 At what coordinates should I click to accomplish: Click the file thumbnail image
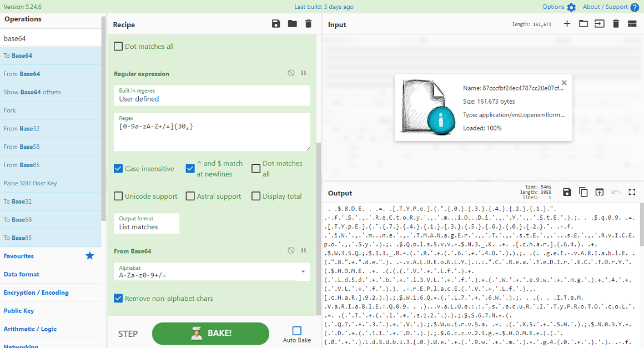click(429, 107)
